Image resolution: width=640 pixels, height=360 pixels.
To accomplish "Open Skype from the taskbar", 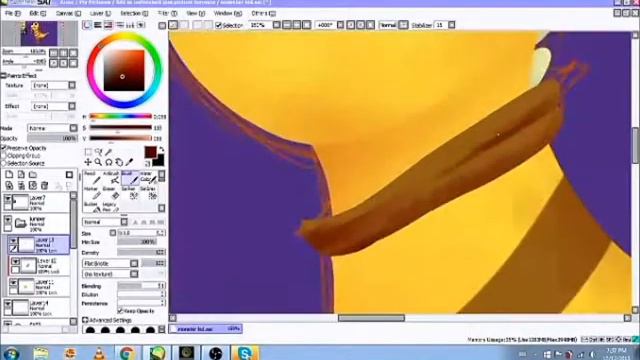I will (245, 353).
